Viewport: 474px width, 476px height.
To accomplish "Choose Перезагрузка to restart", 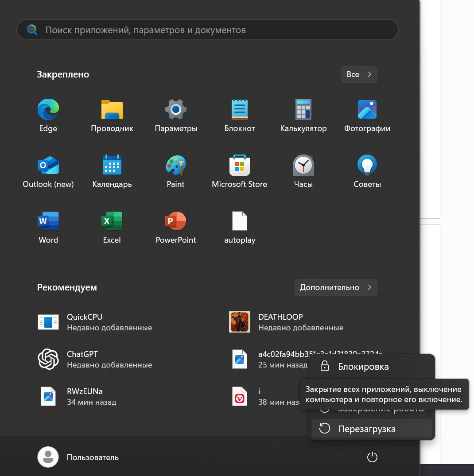I will [x=372, y=429].
